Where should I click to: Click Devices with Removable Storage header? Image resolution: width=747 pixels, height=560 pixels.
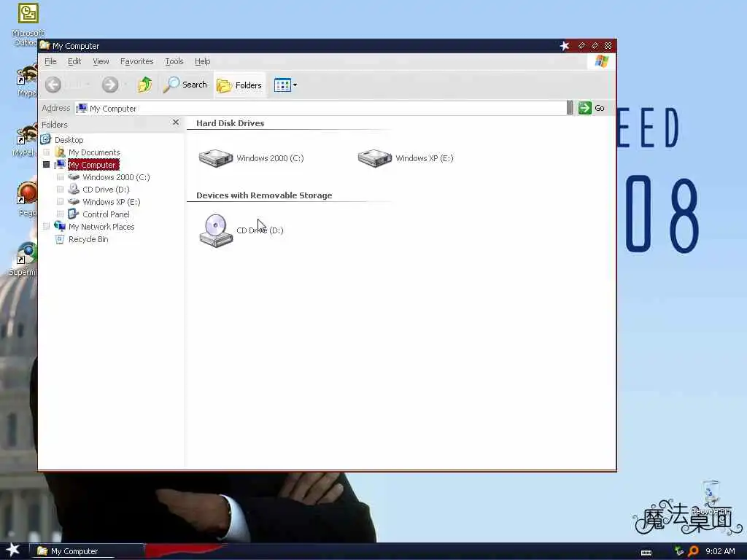click(264, 195)
